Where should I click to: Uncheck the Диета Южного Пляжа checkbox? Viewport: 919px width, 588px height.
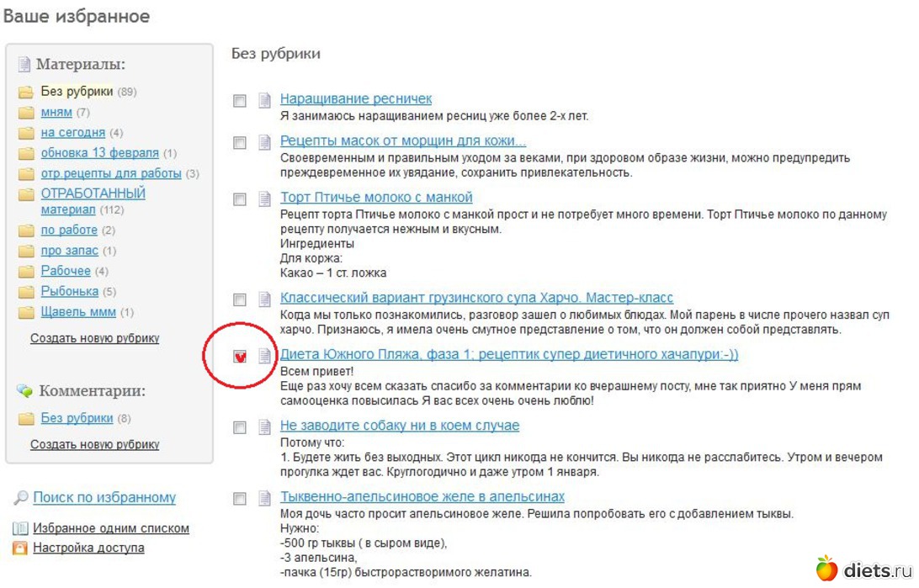point(240,357)
